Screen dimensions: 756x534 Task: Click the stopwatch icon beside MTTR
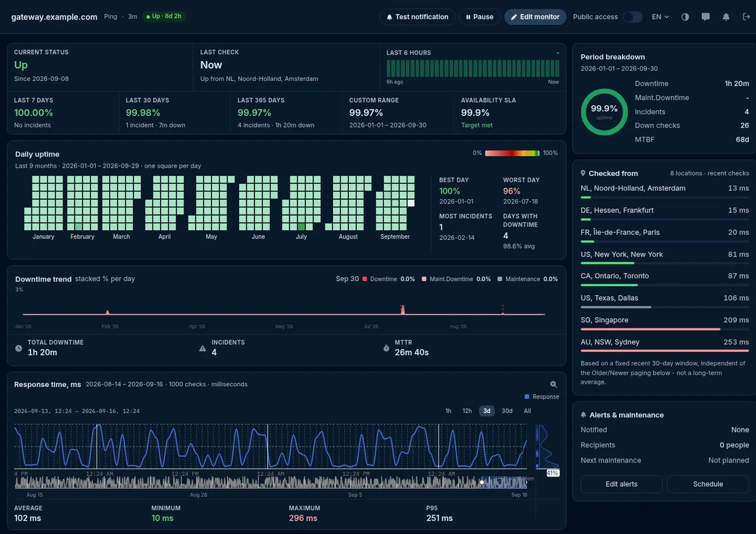coord(386,349)
